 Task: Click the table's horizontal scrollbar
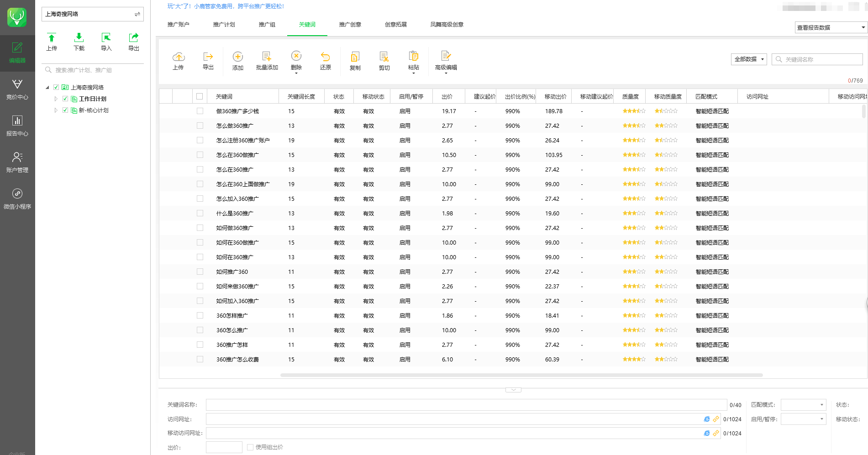pyautogui.click(x=521, y=375)
